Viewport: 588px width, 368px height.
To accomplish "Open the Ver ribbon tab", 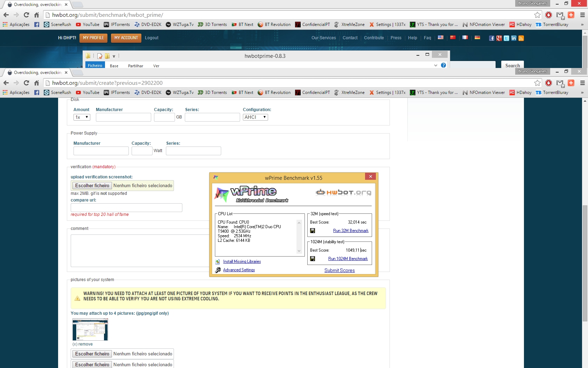I will [156, 66].
